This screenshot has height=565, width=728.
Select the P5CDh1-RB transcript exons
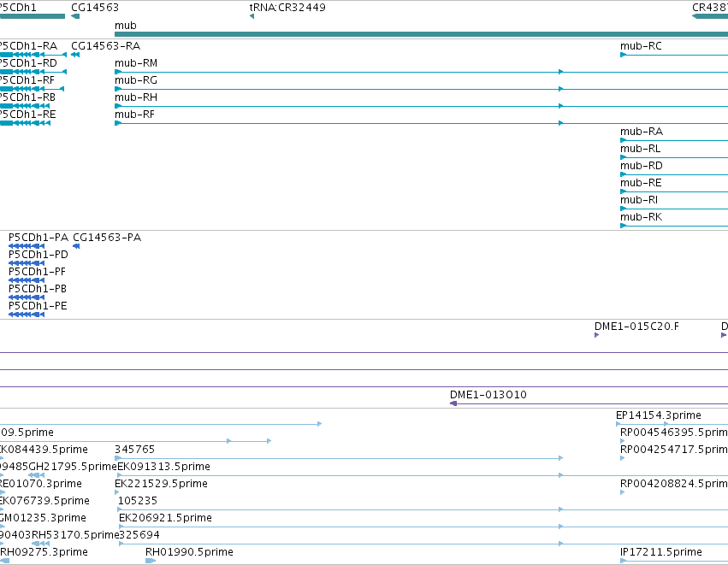pos(25,106)
